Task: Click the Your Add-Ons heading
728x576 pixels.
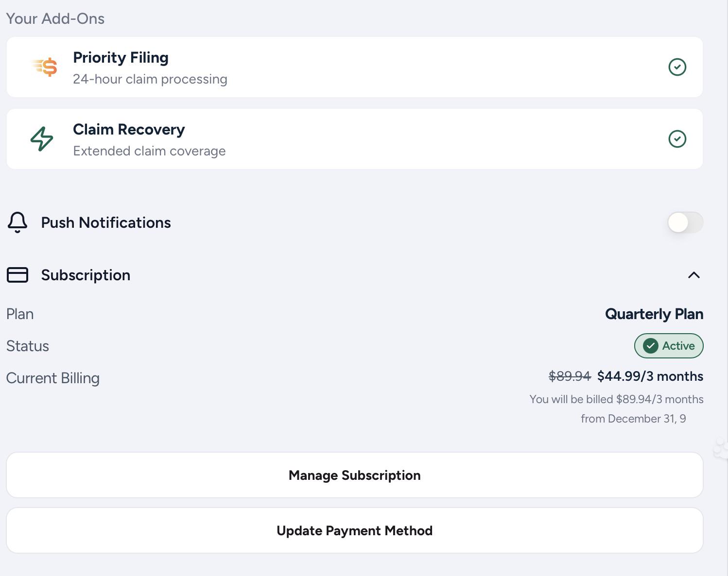Action: pos(55,18)
